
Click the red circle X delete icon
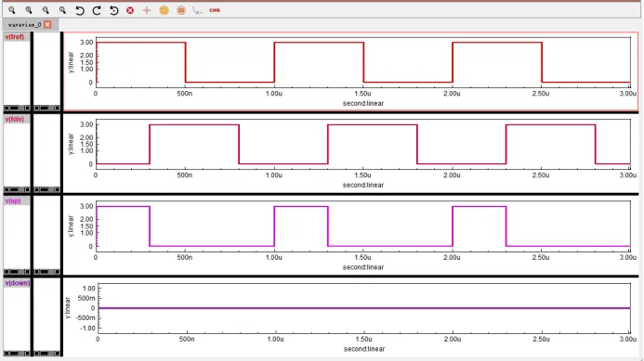coord(130,10)
